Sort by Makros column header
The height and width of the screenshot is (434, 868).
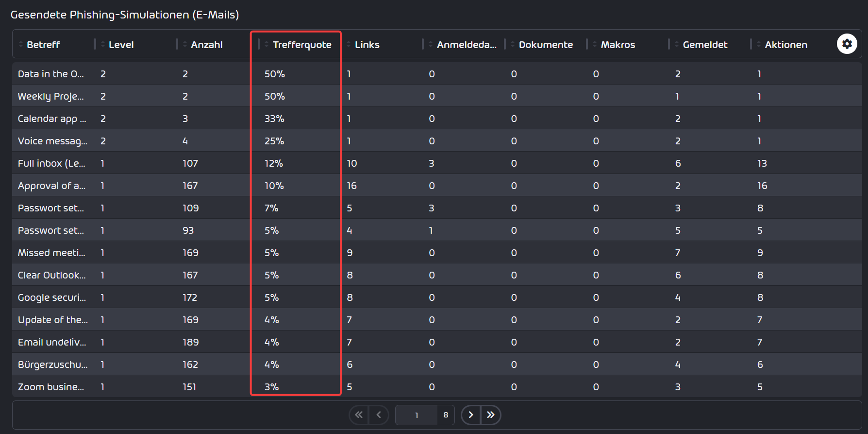618,45
